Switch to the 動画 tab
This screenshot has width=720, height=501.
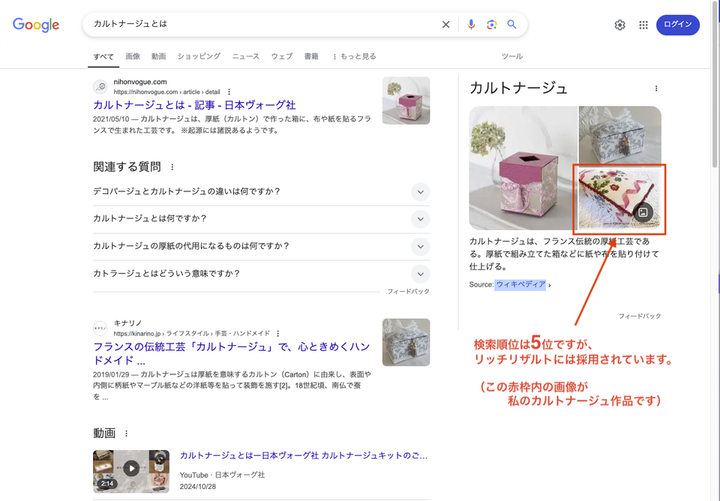[158, 56]
